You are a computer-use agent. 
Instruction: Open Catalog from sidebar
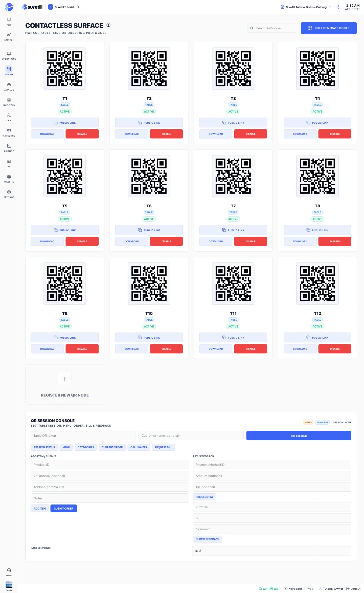point(9,86)
